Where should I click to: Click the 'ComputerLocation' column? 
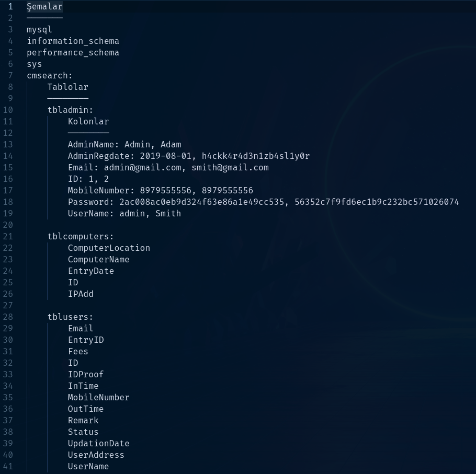pyautogui.click(x=109, y=248)
